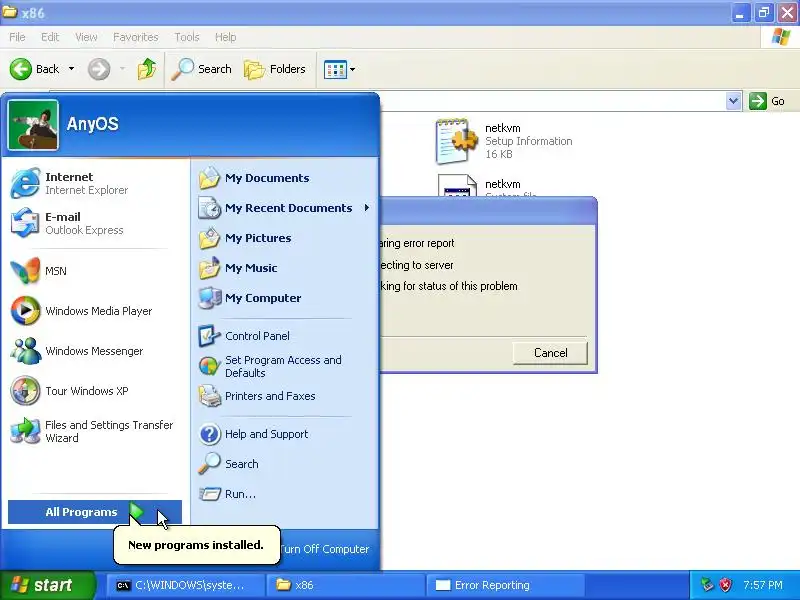
Task: Click the Back button in Explorer toolbar
Action: click(x=35, y=69)
